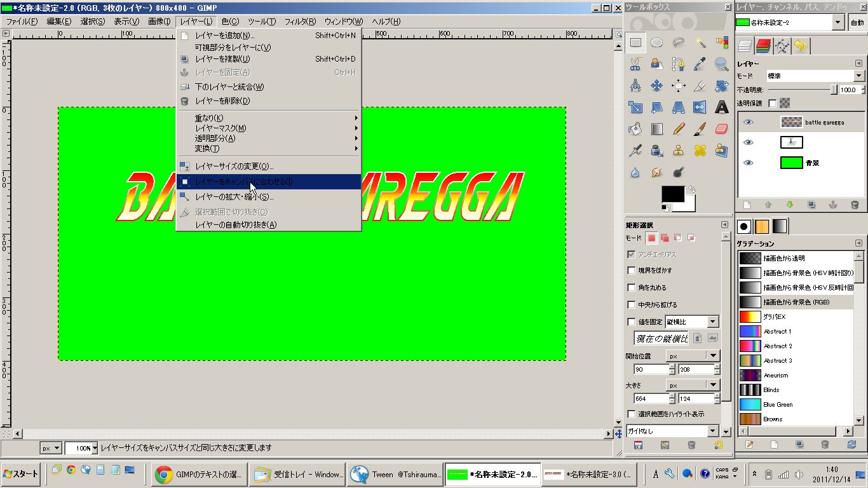Select the Paths pen tool
The height and width of the screenshot is (488, 868).
pyautogui.click(x=679, y=64)
